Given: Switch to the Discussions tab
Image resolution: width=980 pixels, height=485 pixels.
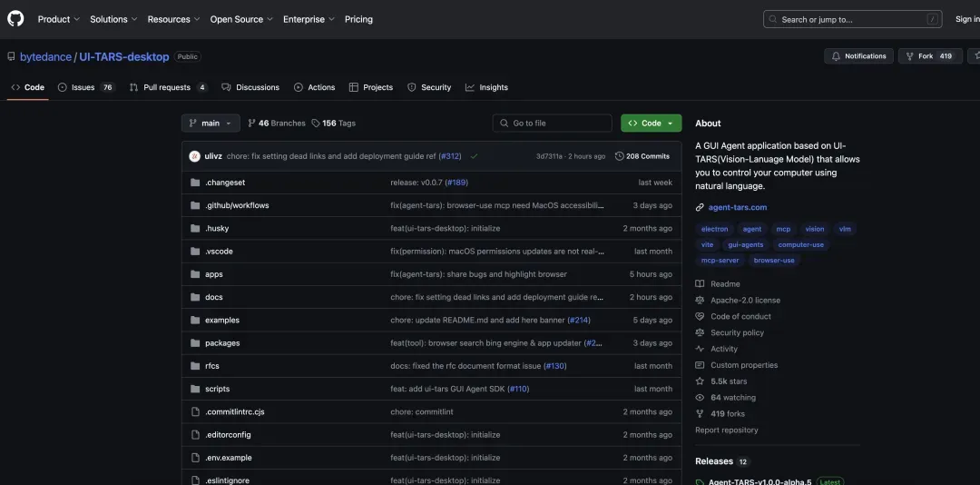Looking at the screenshot, I should (250, 87).
